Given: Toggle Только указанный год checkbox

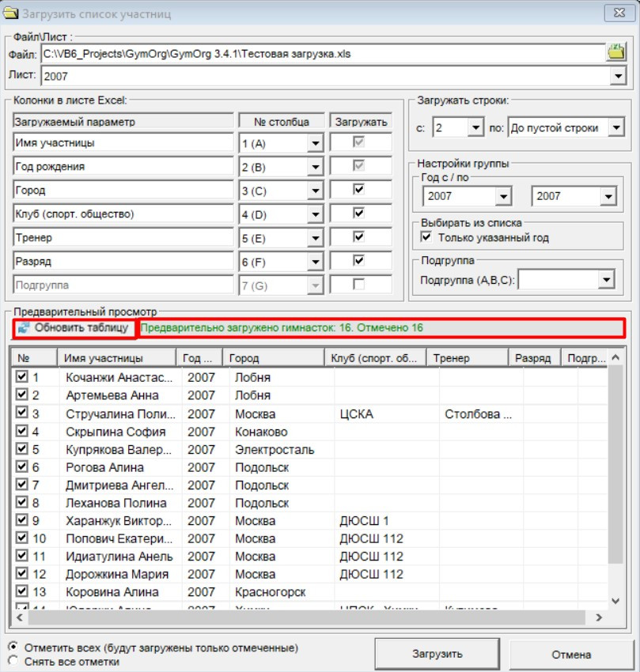Looking at the screenshot, I should 426,237.
